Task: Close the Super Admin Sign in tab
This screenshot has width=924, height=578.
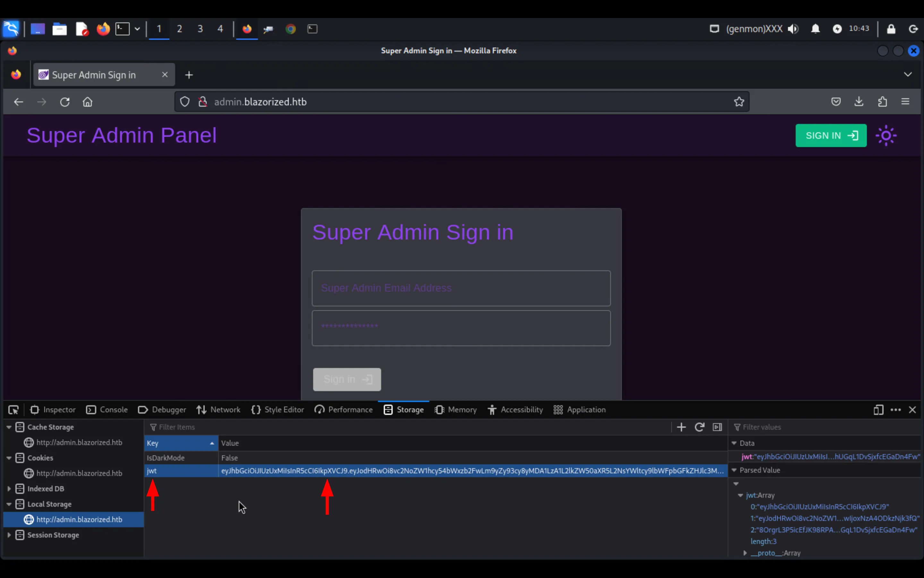Action: 165,74
